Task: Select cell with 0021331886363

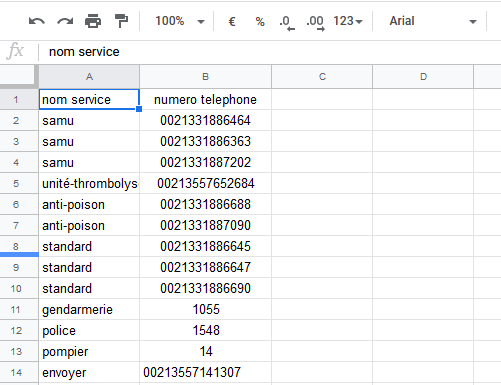Action: (x=205, y=141)
